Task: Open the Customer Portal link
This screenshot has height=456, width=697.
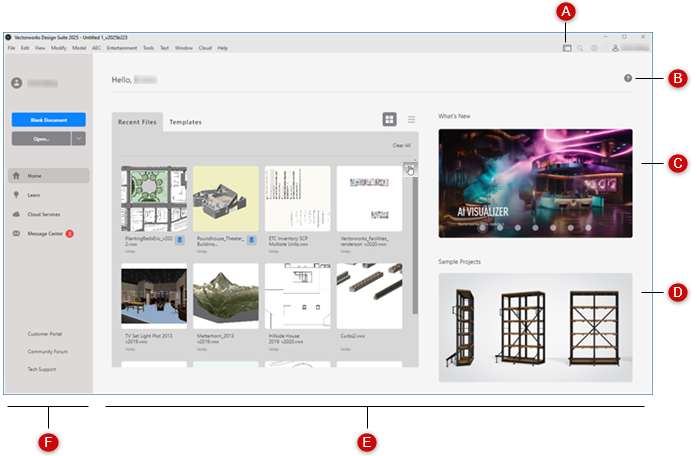Action: pyautogui.click(x=44, y=334)
